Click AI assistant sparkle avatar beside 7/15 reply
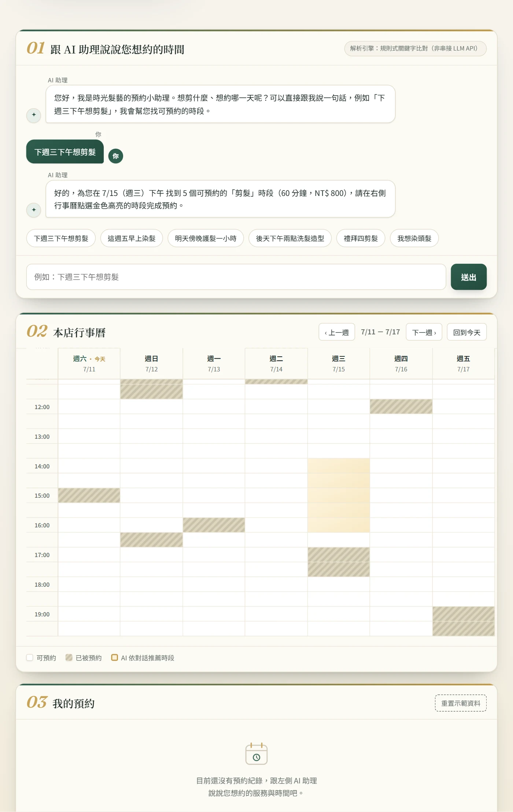 (x=34, y=210)
